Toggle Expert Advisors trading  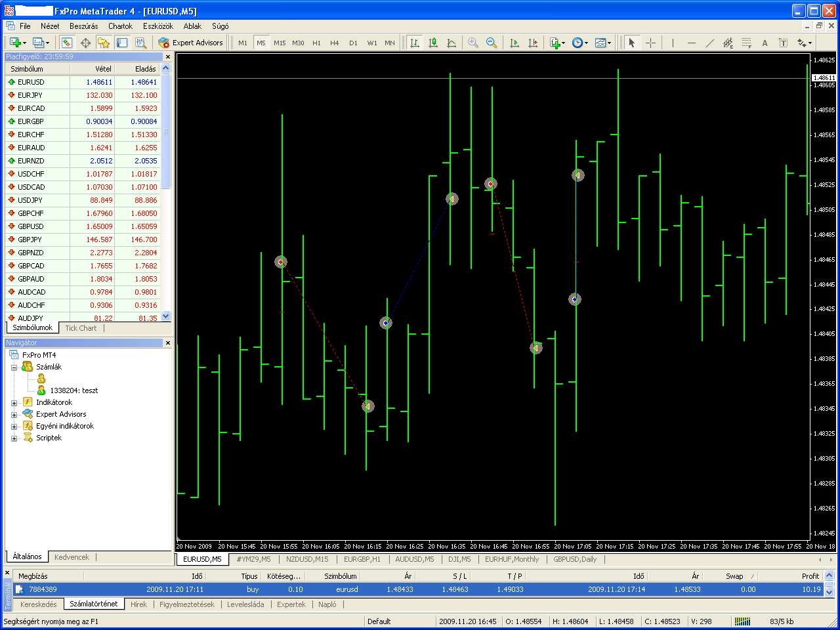coord(191,43)
